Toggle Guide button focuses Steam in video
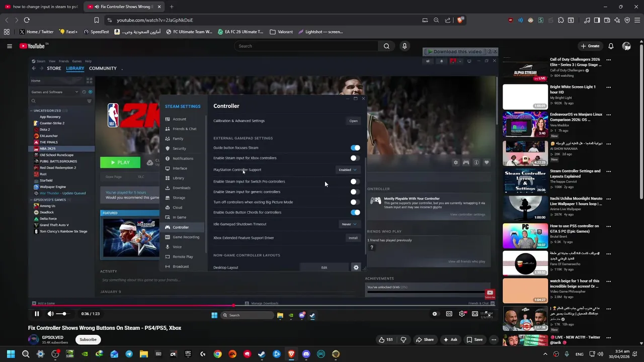 coord(355,148)
